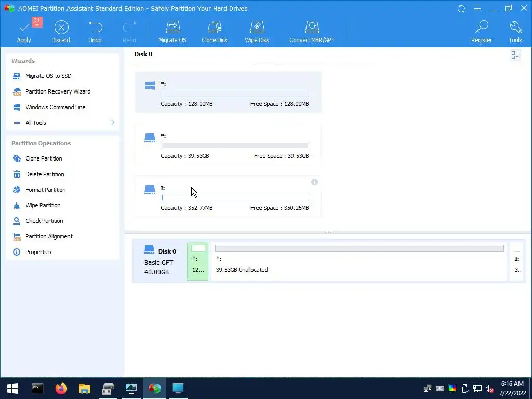Open the on-screen keyboard tray icon
532x399 pixels.
coord(440,389)
